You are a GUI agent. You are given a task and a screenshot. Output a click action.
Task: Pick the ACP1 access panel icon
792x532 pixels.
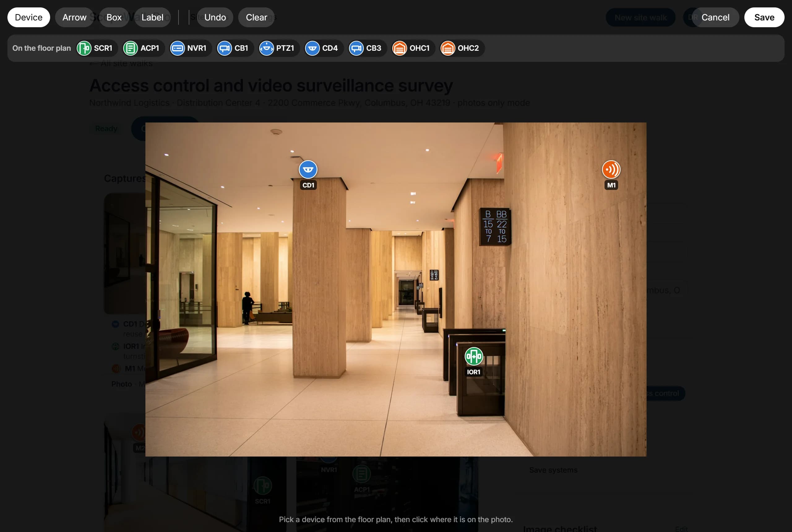[130, 48]
